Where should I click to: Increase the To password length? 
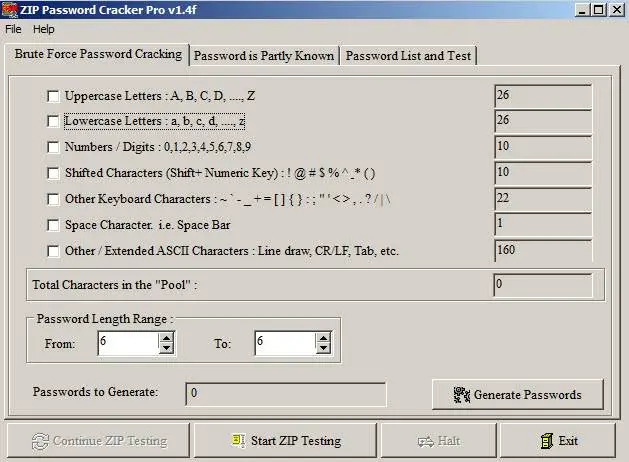pos(323,338)
